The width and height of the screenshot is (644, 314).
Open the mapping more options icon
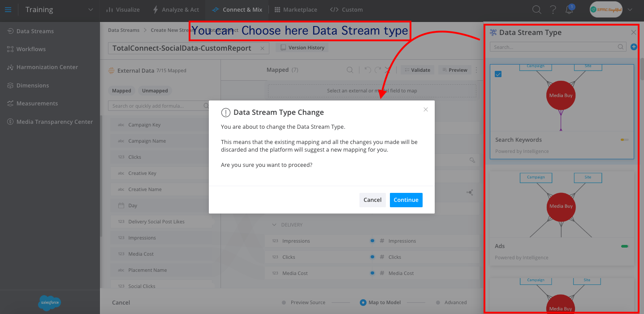click(476, 70)
